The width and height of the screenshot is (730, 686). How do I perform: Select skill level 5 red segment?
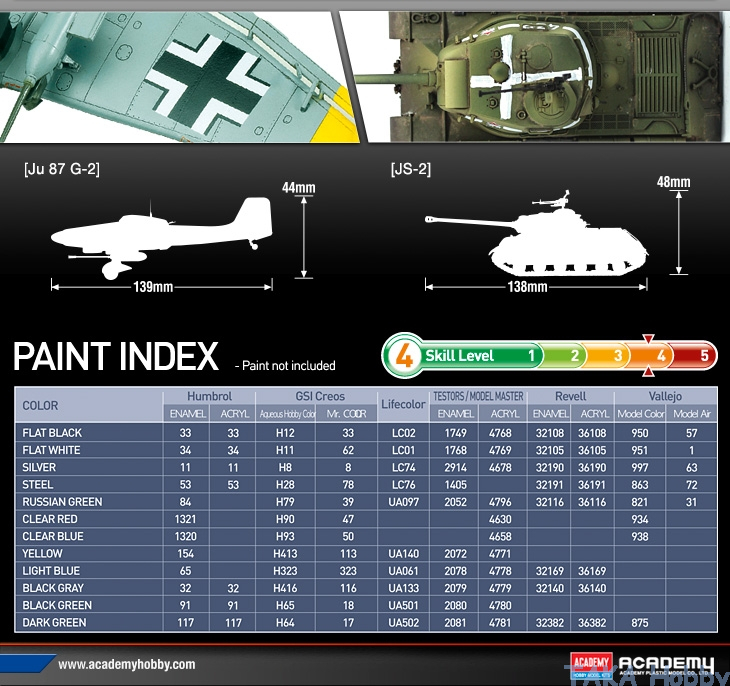[704, 355]
